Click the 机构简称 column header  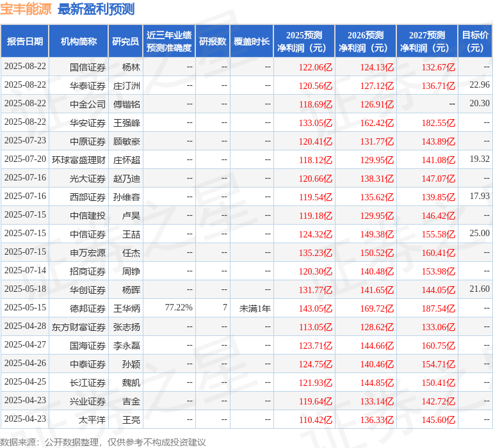[x=79, y=42]
